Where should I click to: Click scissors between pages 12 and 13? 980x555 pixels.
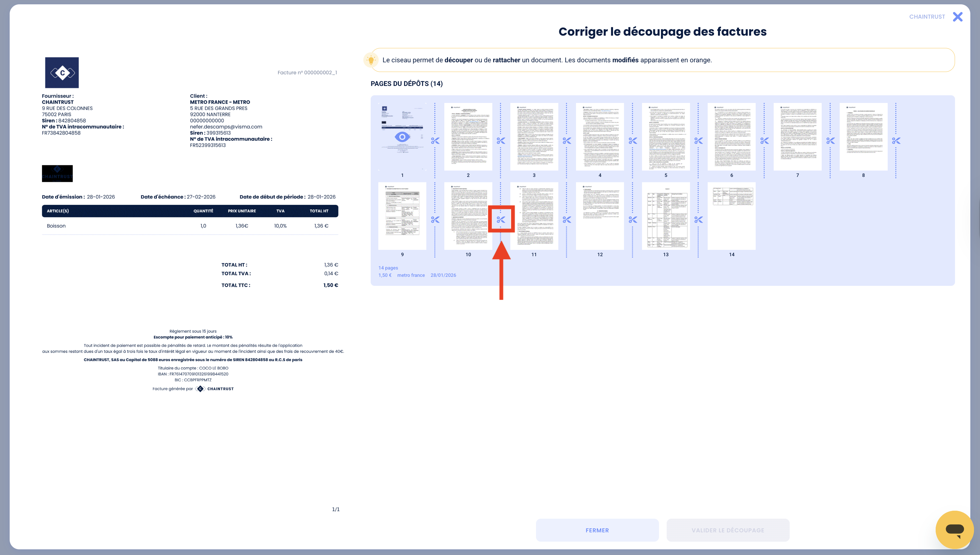pos(633,220)
